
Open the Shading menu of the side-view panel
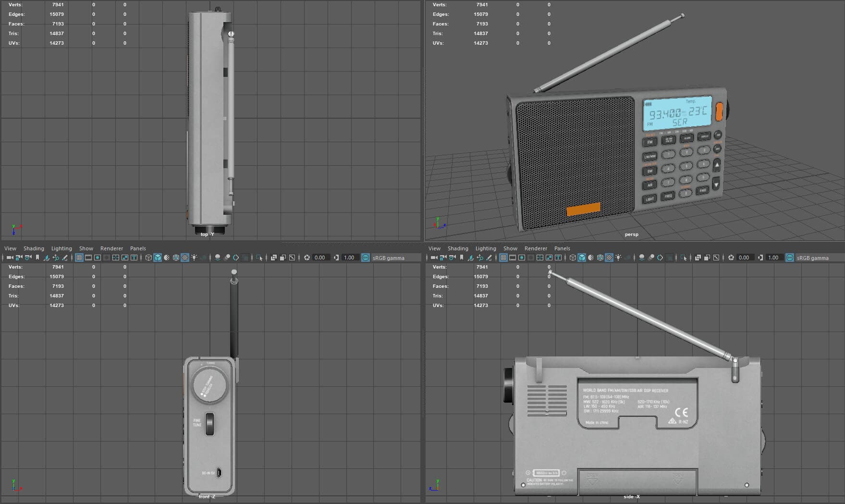(x=458, y=248)
